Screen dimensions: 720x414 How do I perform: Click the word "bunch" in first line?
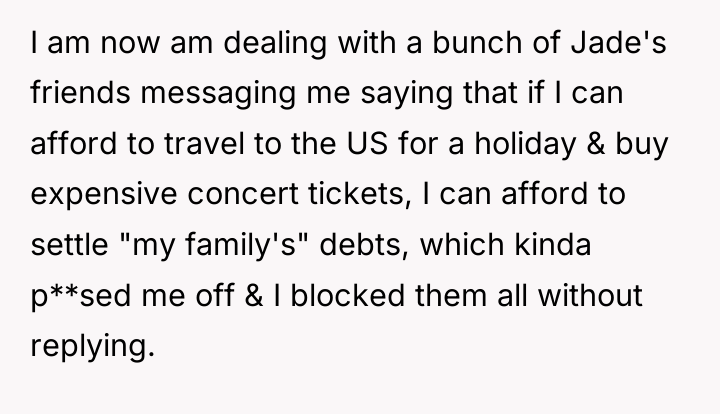pos(477,42)
